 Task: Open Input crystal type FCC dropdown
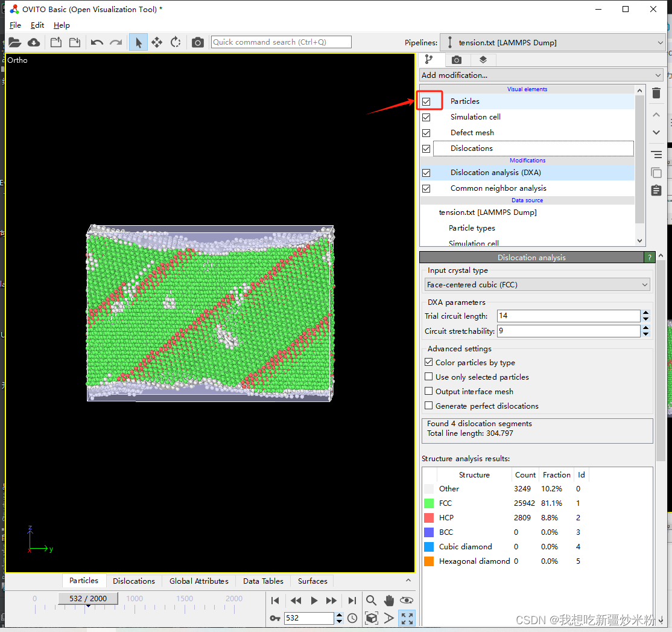coord(537,285)
